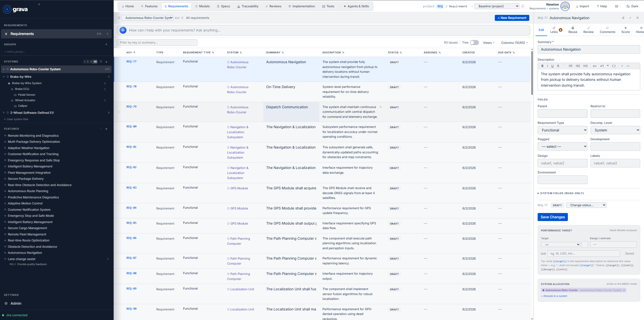Open the Traceability tab
The image size is (644, 320).
248,6
